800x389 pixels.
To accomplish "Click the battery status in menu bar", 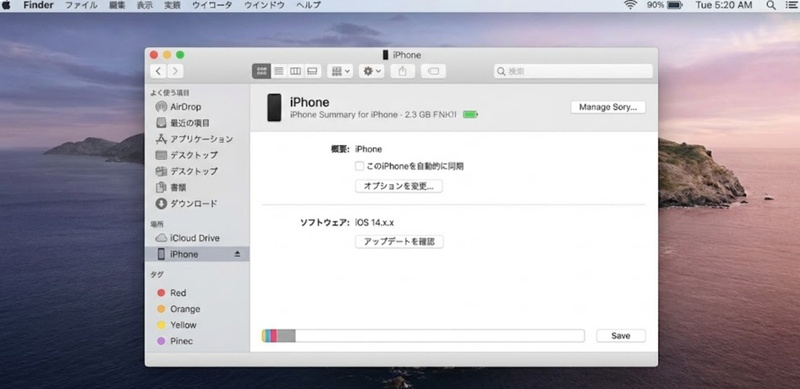I will coord(664,5).
